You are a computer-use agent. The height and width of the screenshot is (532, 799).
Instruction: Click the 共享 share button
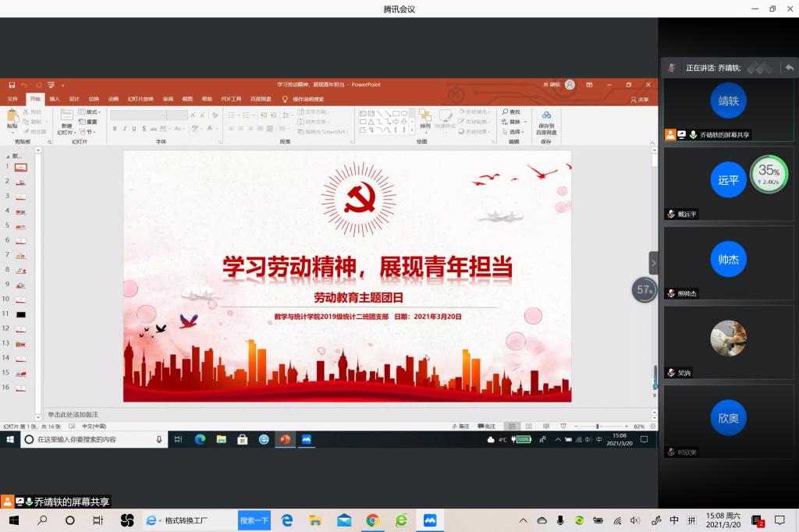pyautogui.click(x=640, y=99)
